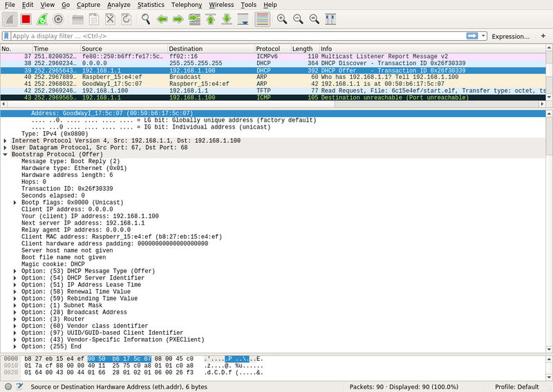Expand Option (60) Vendor class identifier
This screenshot has width=553, height=392.
click(15, 326)
